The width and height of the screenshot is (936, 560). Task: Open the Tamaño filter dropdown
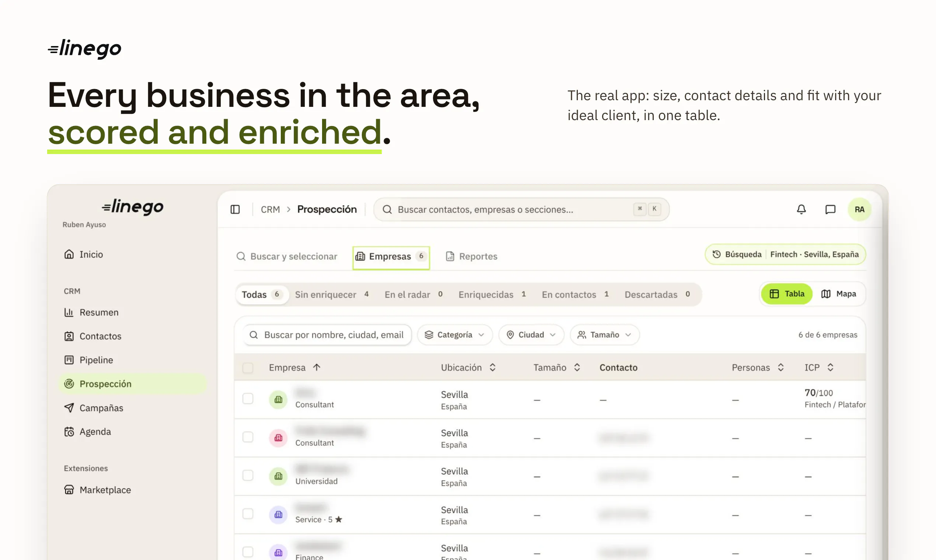click(605, 335)
